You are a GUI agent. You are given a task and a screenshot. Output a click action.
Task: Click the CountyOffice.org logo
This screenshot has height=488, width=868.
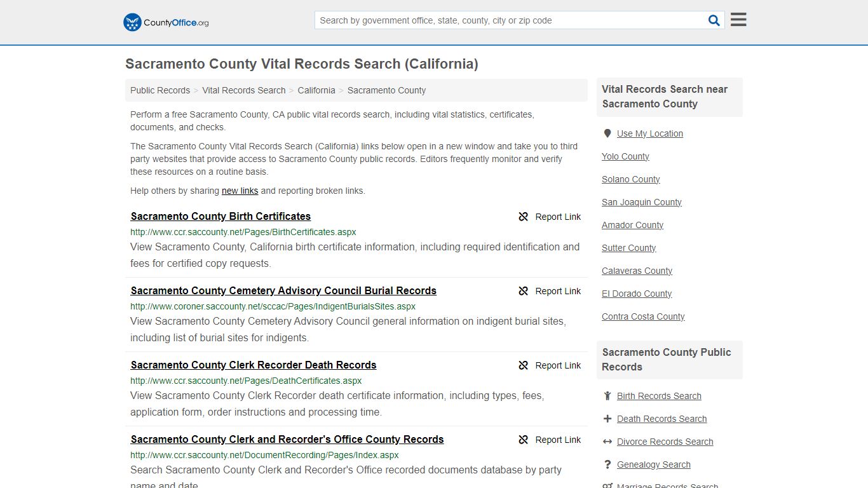(166, 22)
